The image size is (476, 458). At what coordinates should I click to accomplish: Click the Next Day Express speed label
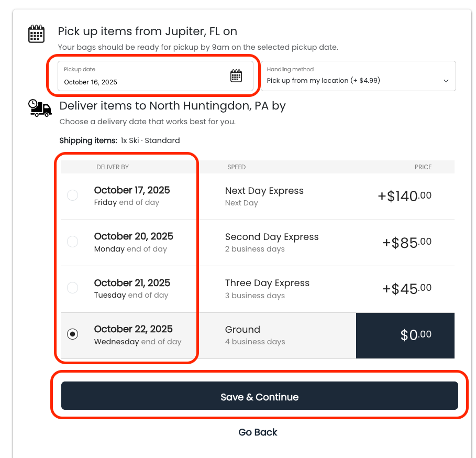point(264,191)
